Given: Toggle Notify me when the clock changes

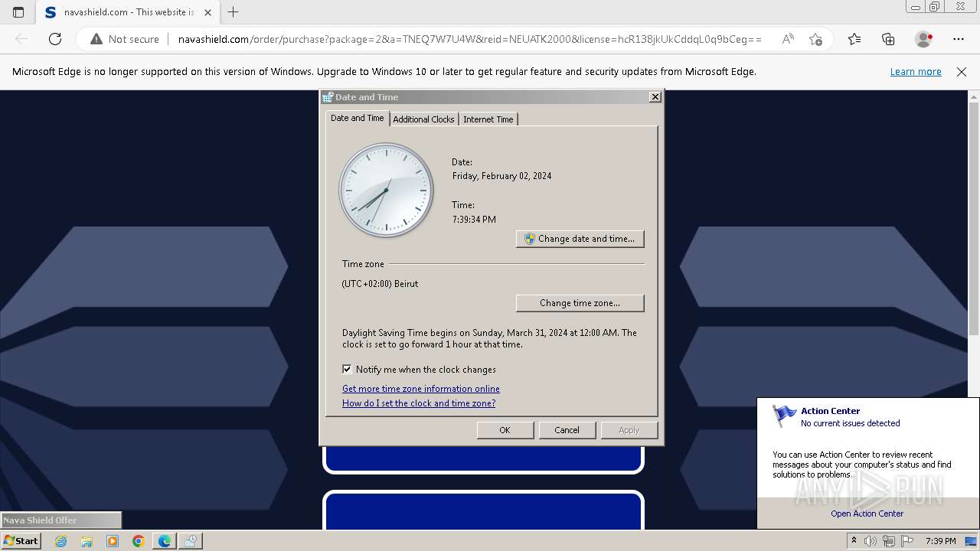Looking at the screenshot, I should click(347, 369).
